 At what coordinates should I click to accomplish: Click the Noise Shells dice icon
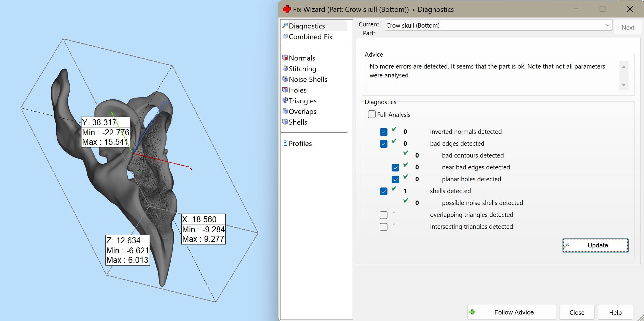(x=285, y=79)
